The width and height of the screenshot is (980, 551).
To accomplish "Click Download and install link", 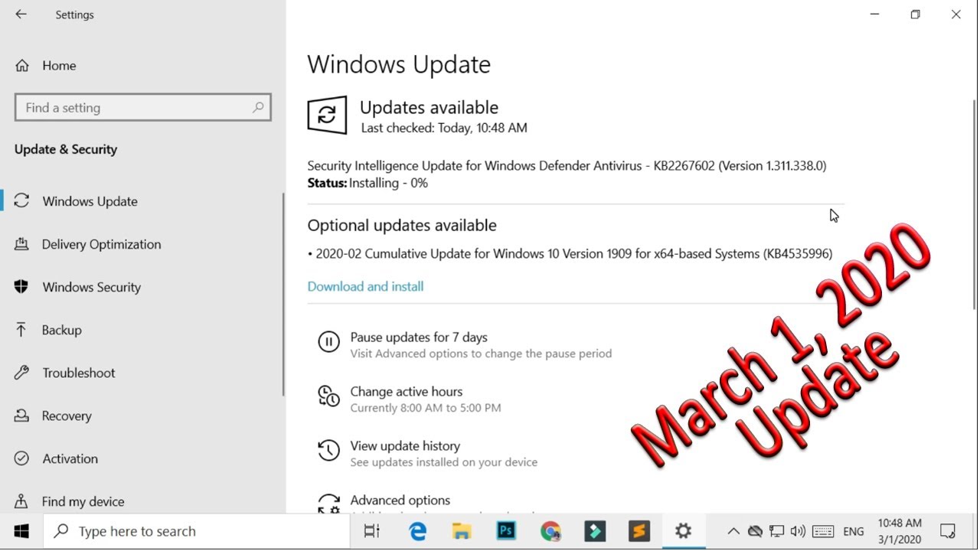I will [365, 286].
